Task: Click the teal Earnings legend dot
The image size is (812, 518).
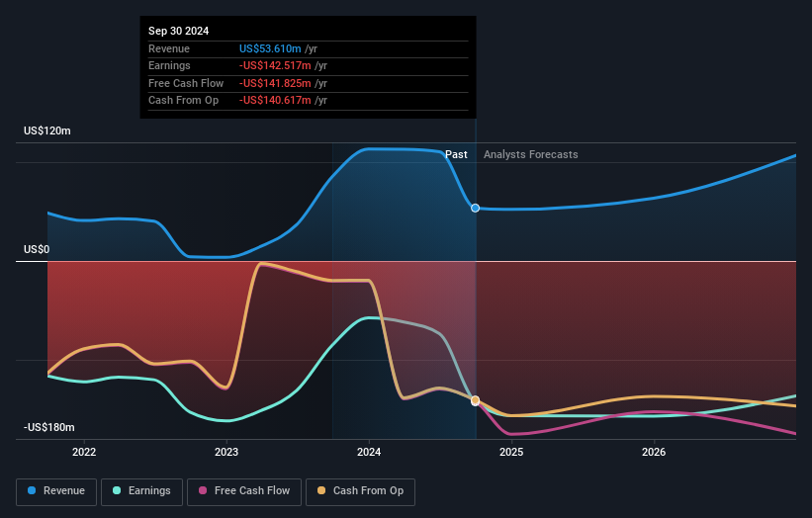Action: pyautogui.click(x=117, y=490)
